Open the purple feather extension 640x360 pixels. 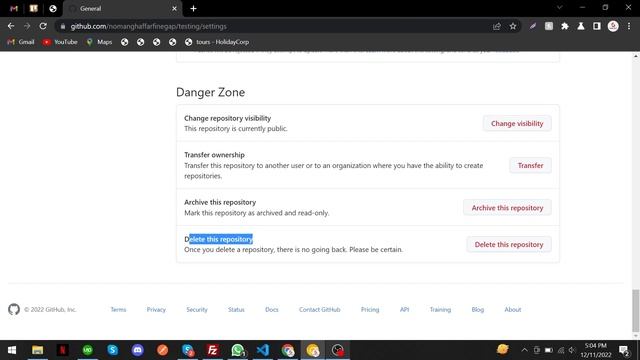tap(533, 26)
